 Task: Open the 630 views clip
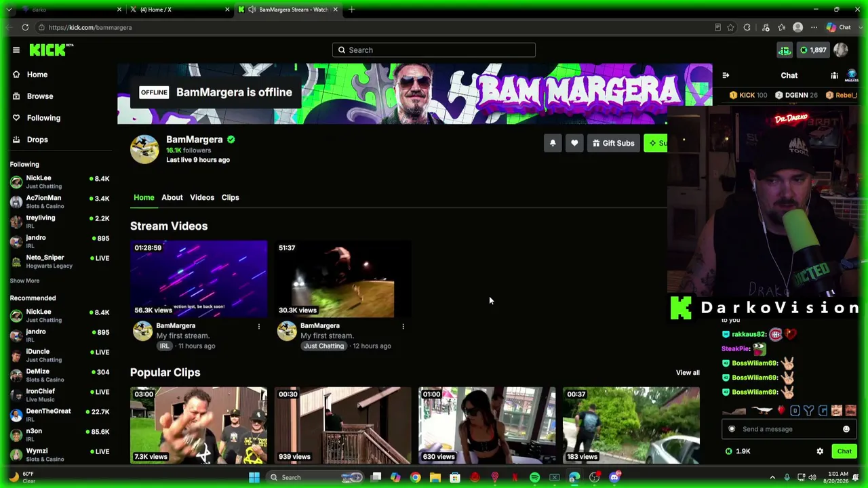[487, 425]
